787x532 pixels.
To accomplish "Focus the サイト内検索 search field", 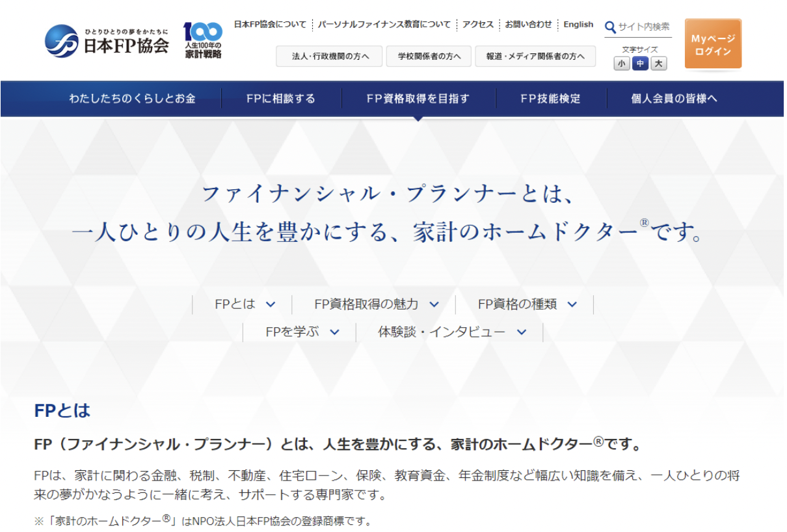I will [x=644, y=27].
